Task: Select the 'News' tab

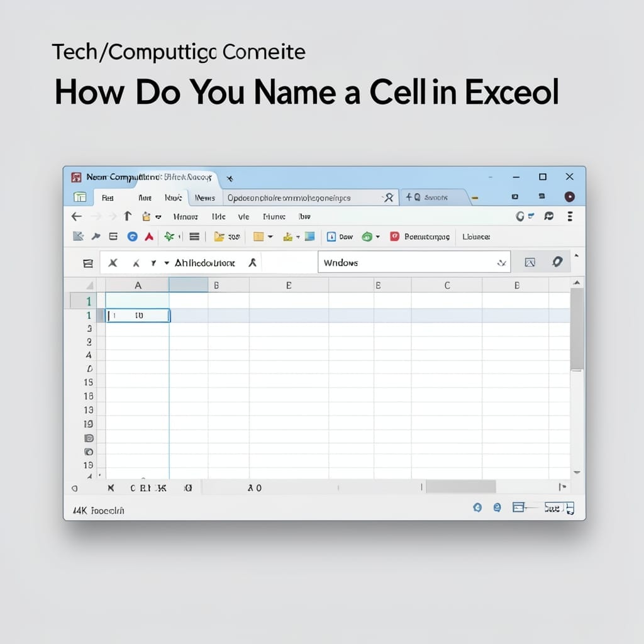Action: [x=205, y=198]
